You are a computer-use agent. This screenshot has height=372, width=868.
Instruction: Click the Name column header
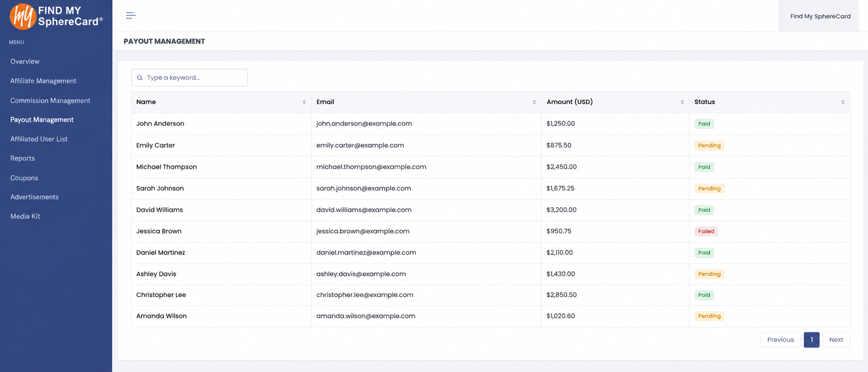click(221, 102)
